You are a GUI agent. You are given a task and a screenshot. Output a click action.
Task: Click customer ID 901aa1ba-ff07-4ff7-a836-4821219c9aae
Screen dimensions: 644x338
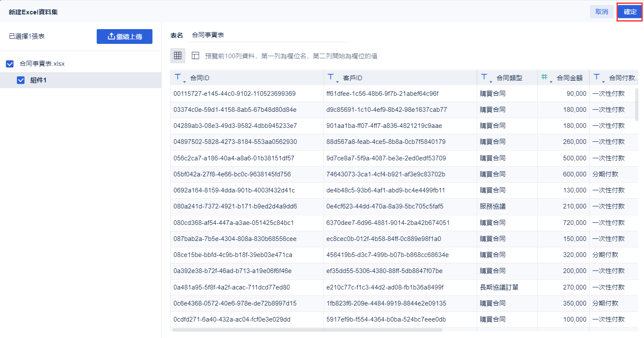[x=400, y=126]
